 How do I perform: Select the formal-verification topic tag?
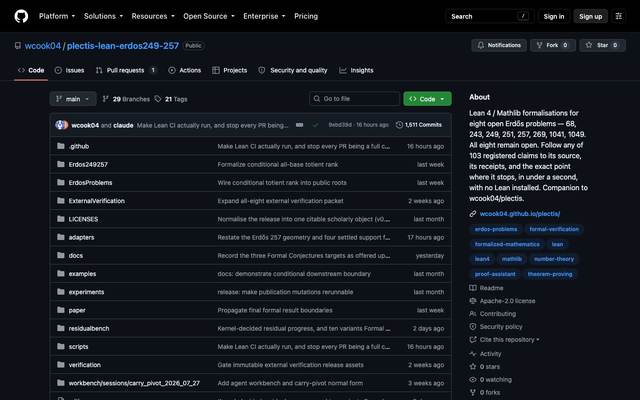point(554,229)
